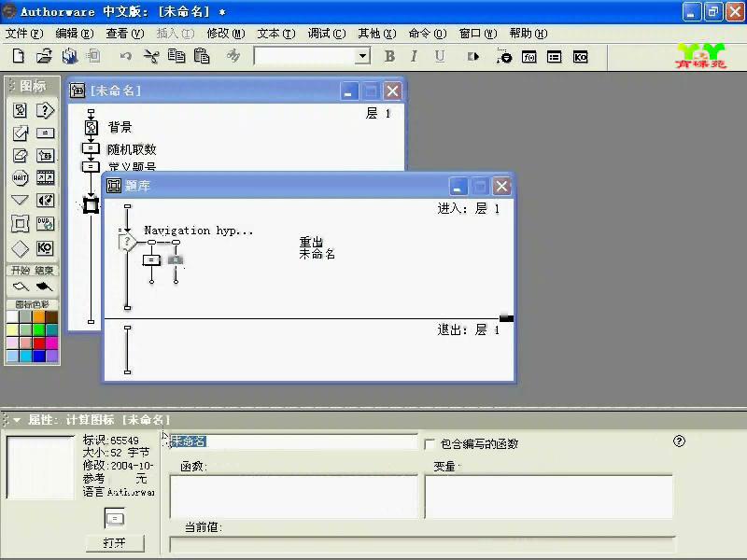Minimize the 题库 window

click(458, 186)
